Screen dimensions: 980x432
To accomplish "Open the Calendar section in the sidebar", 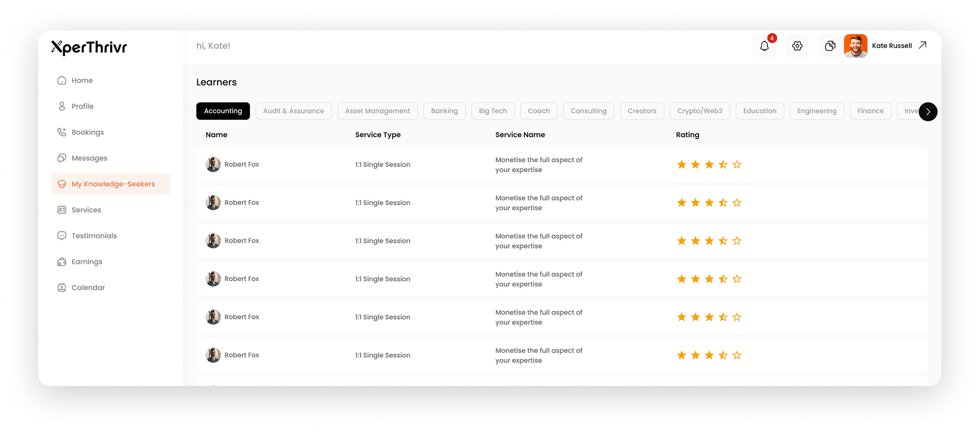I will tap(88, 287).
